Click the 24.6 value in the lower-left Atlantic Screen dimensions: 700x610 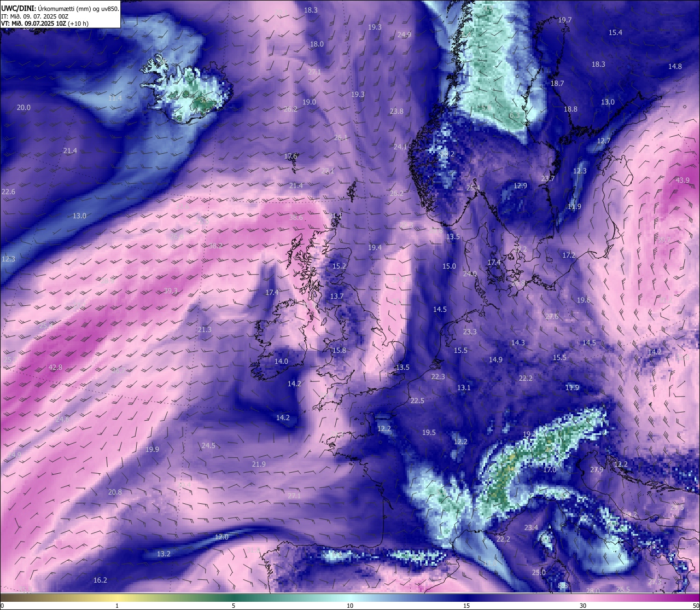(62, 419)
